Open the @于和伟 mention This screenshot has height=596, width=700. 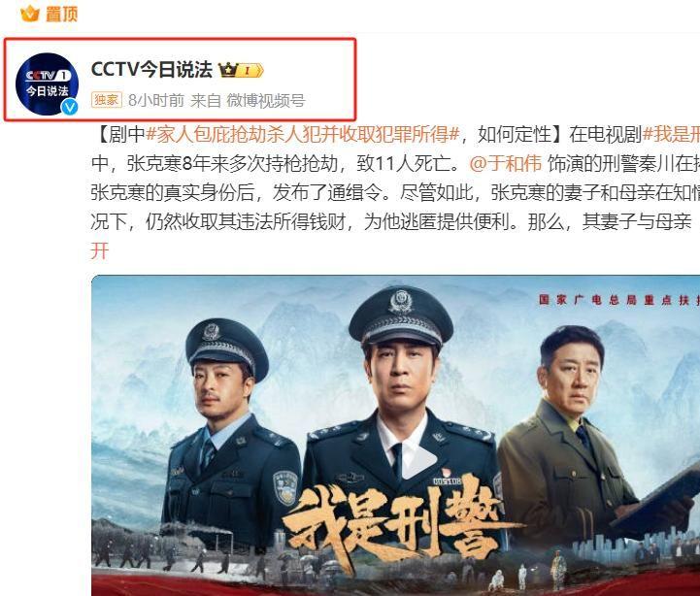click(506, 163)
